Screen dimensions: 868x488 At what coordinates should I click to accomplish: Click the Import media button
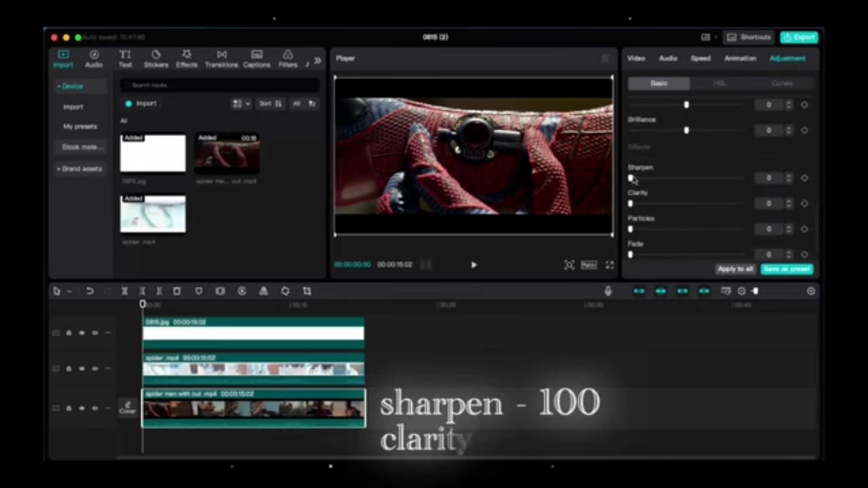click(x=141, y=104)
